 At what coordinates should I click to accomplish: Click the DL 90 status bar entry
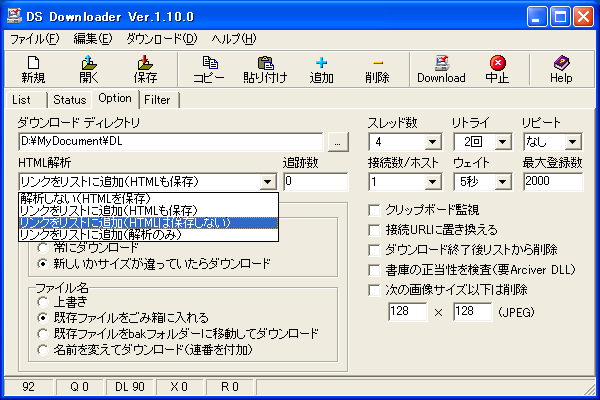click(x=130, y=387)
